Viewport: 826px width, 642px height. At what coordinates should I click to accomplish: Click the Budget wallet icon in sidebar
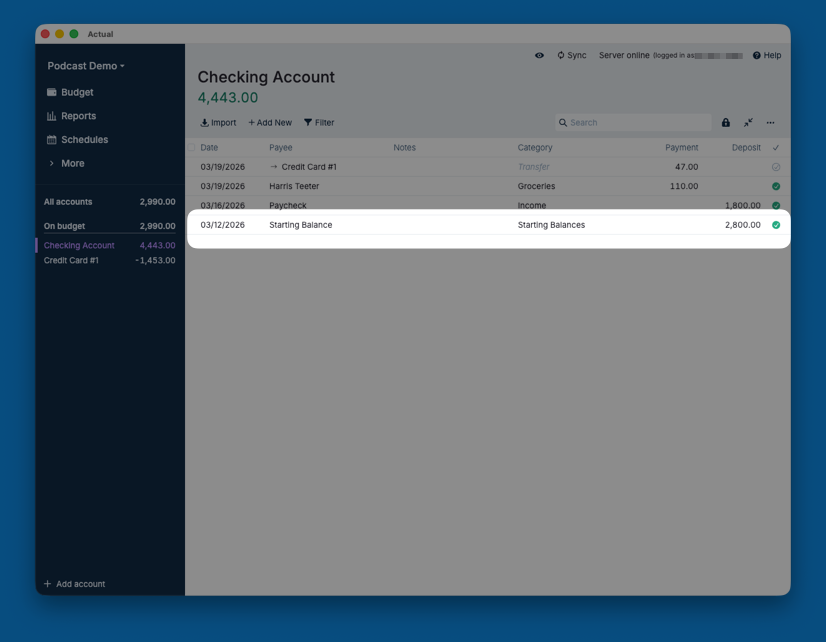click(52, 92)
